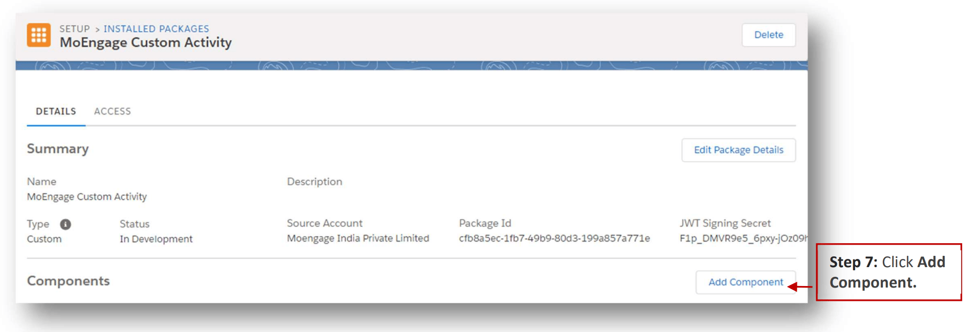Click the Type value Custom
Image resolution: width=980 pixels, height=332 pixels.
(x=44, y=239)
